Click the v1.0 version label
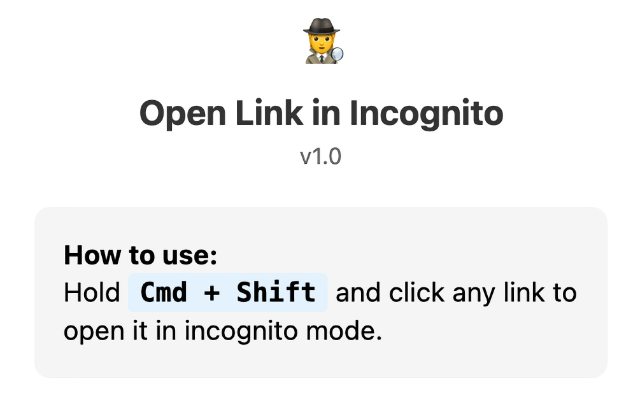The width and height of the screenshot is (640, 400). 321,158
